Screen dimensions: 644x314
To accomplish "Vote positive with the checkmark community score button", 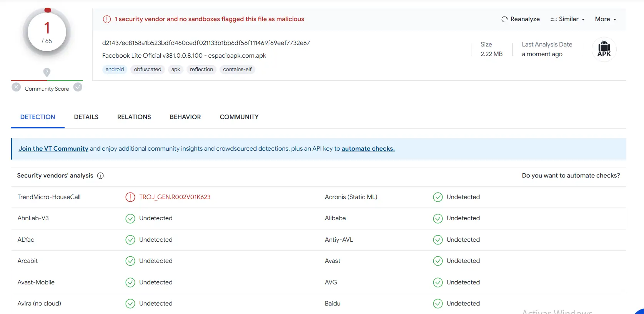I will (78, 87).
